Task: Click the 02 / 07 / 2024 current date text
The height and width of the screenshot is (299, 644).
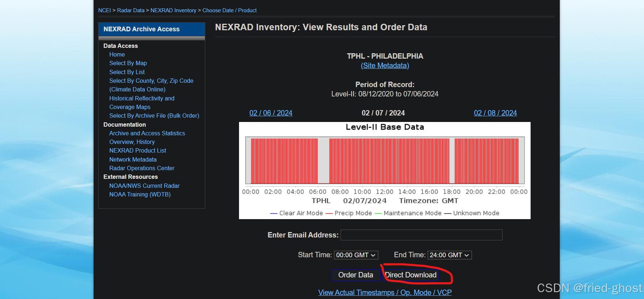Action: pyautogui.click(x=383, y=113)
